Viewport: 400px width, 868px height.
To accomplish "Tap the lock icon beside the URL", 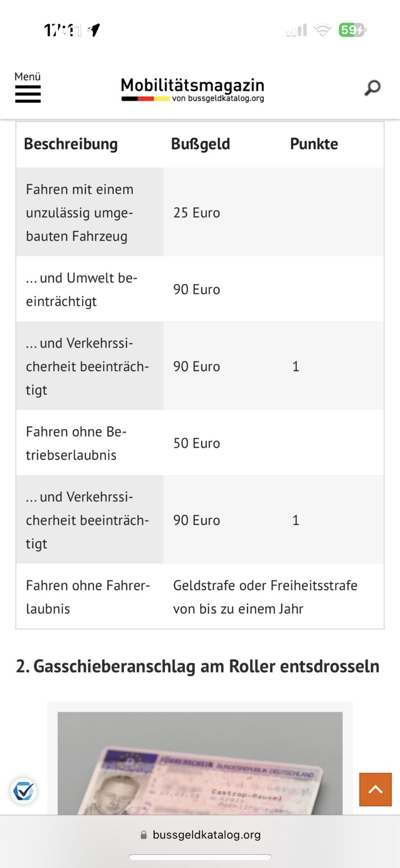I will point(144,835).
